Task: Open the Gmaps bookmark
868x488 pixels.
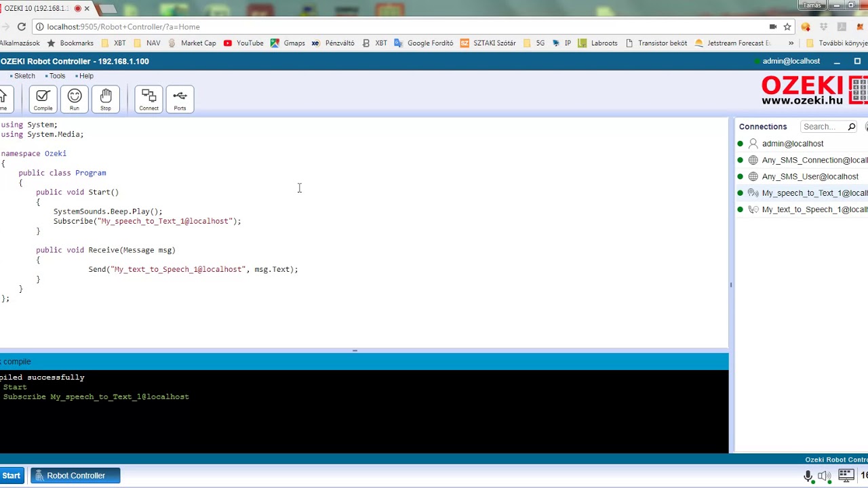Action: point(288,43)
